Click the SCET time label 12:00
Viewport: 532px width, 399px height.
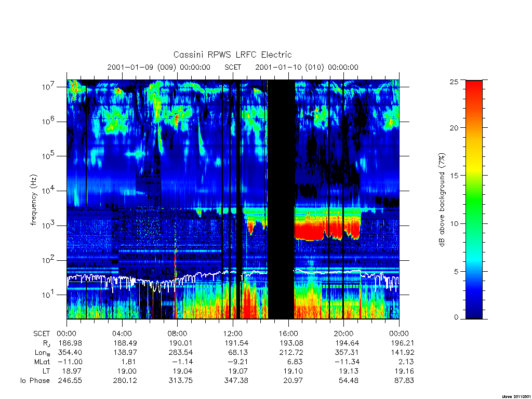tap(233, 334)
